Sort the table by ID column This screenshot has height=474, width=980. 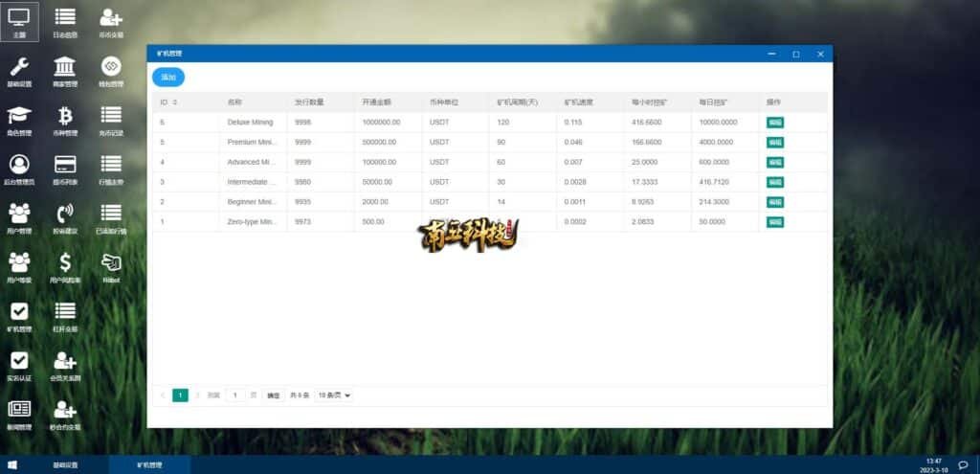click(174, 102)
